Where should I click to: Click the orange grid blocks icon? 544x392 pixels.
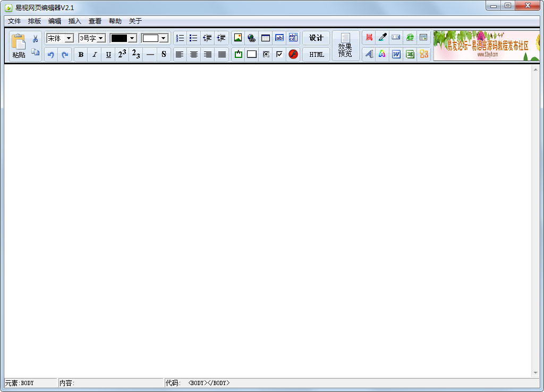[x=423, y=54]
